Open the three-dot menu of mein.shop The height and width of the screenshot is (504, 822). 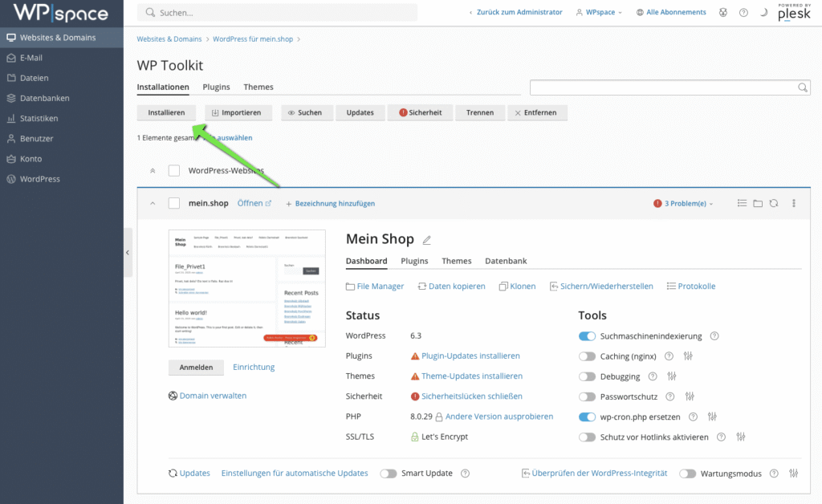click(x=794, y=203)
